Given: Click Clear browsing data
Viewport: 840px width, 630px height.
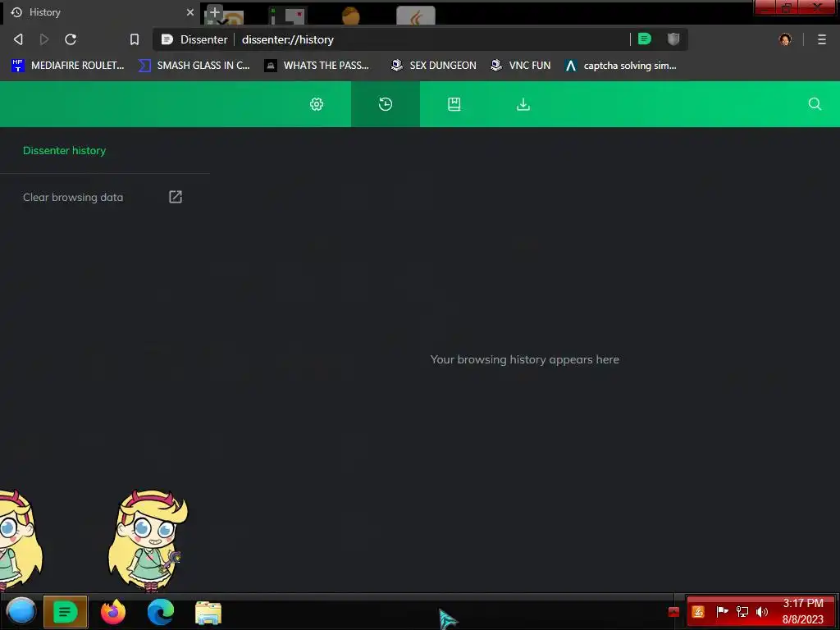Looking at the screenshot, I should coord(73,197).
